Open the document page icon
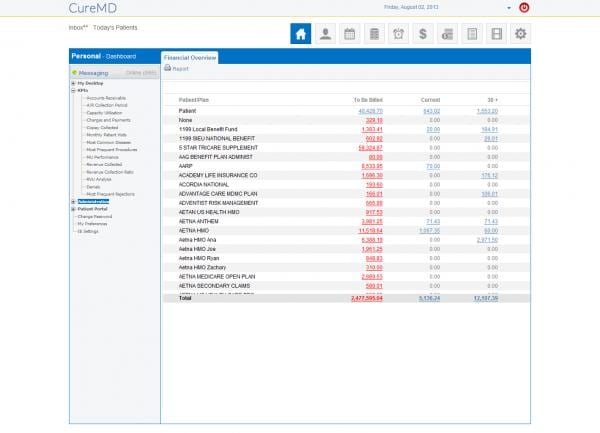The width and height of the screenshot is (600, 433). (x=472, y=34)
